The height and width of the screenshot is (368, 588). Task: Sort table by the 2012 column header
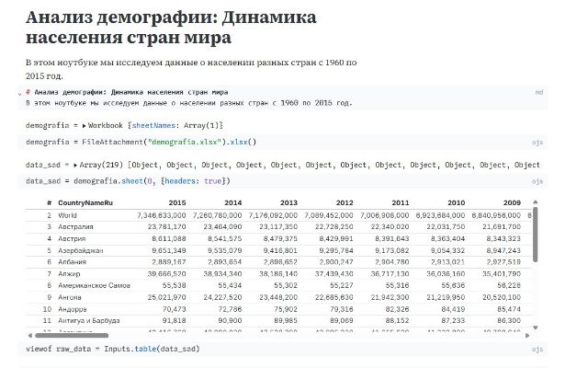coord(345,202)
